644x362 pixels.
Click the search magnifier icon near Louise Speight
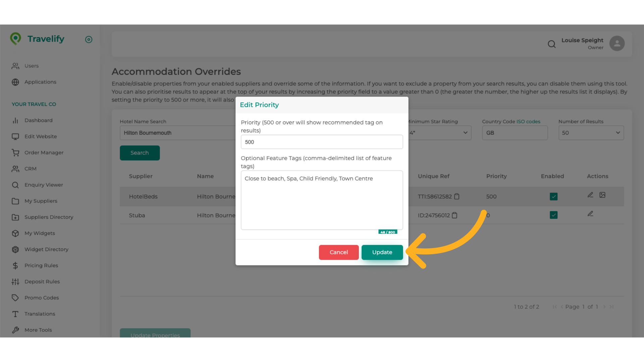pyautogui.click(x=552, y=44)
